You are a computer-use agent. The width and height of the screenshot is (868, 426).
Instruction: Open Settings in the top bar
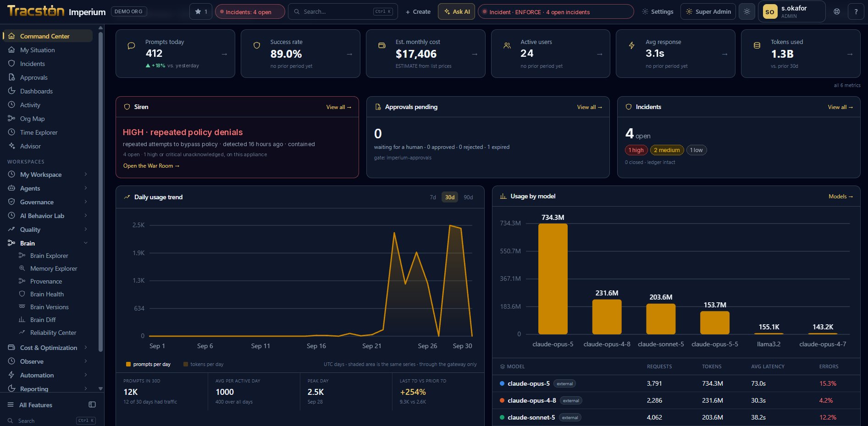(x=658, y=11)
